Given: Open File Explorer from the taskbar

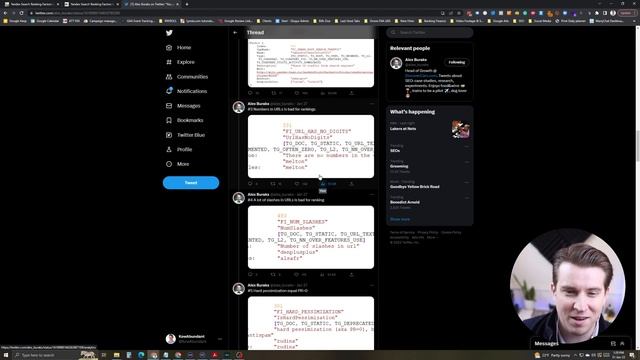Looking at the screenshot, I should (x=116, y=355).
